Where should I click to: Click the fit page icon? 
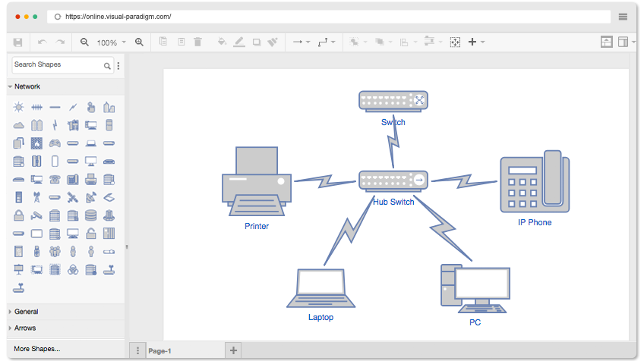[455, 42]
